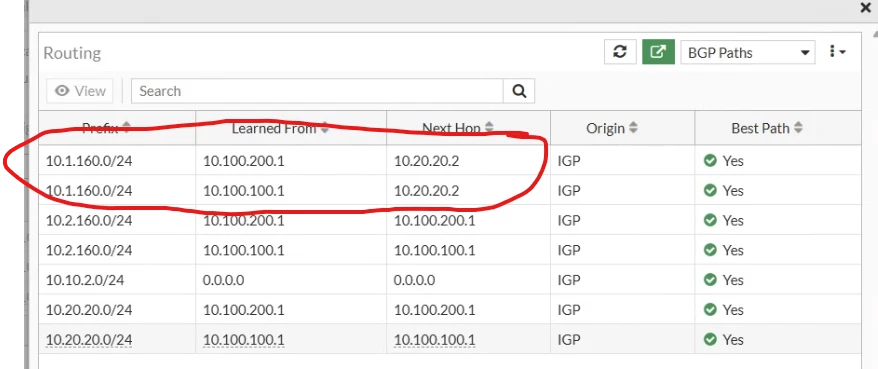
Task: Close the panel with X
Action: [865, 8]
